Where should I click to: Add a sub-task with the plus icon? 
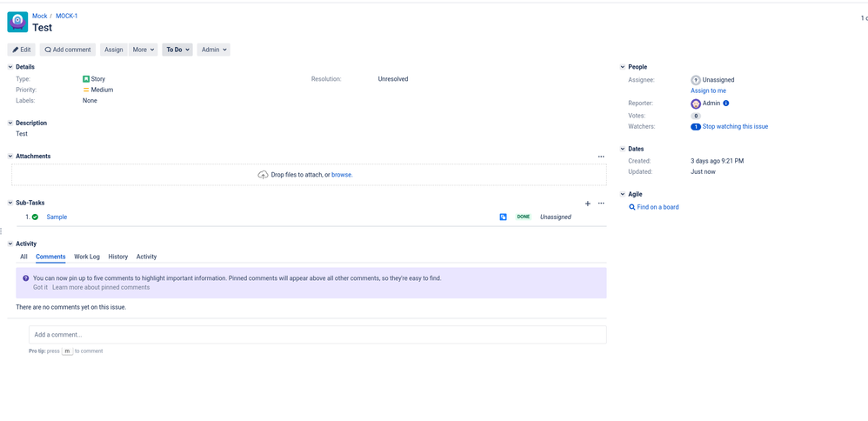click(588, 204)
